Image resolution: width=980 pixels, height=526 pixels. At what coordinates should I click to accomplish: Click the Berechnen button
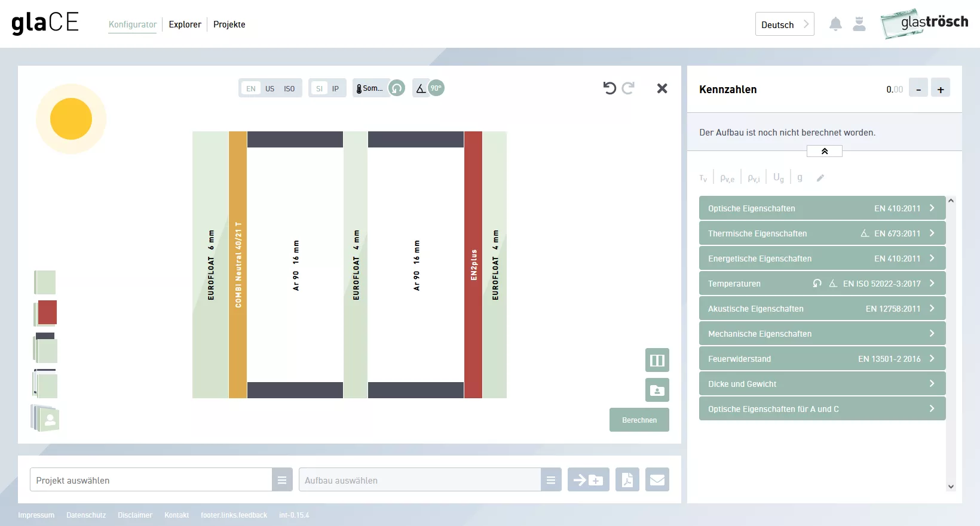pos(639,420)
